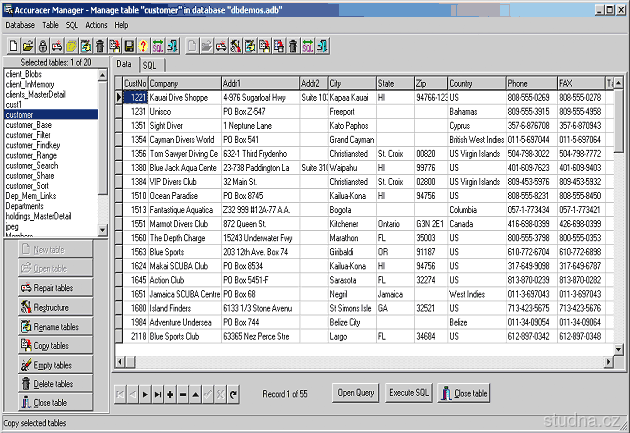Refresh data with navigator refresh button
The image size is (630, 433).
coord(232,394)
